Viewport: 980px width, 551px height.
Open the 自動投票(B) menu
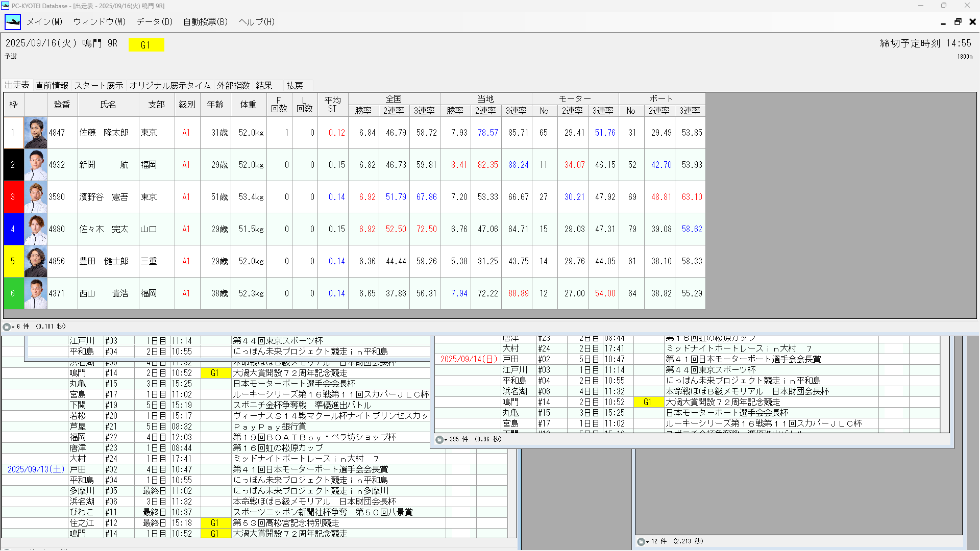(205, 22)
